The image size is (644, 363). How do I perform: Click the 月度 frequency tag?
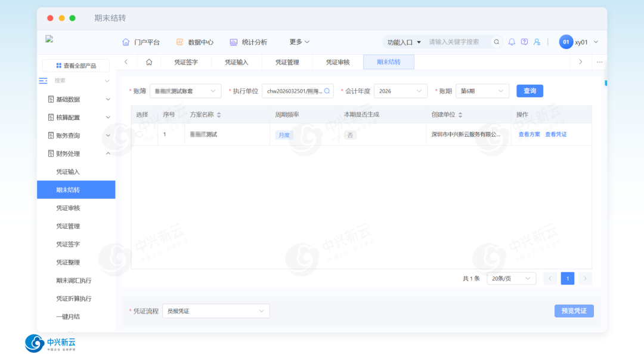pyautogui.click(x=284, y=135)
